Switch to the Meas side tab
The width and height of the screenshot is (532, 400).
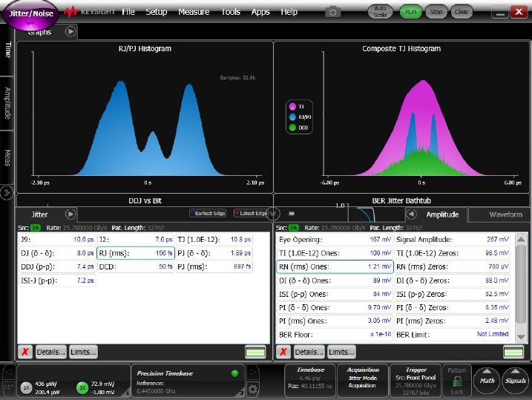[x=7, y=158]
